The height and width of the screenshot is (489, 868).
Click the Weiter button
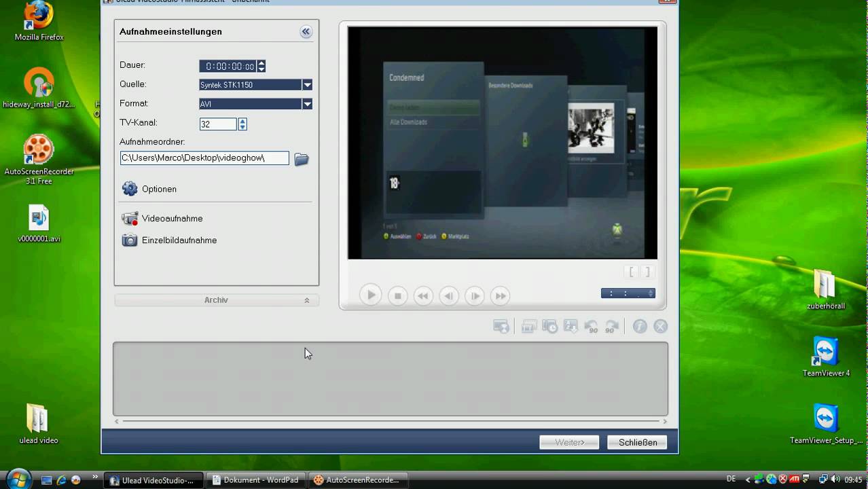[569, 442]
